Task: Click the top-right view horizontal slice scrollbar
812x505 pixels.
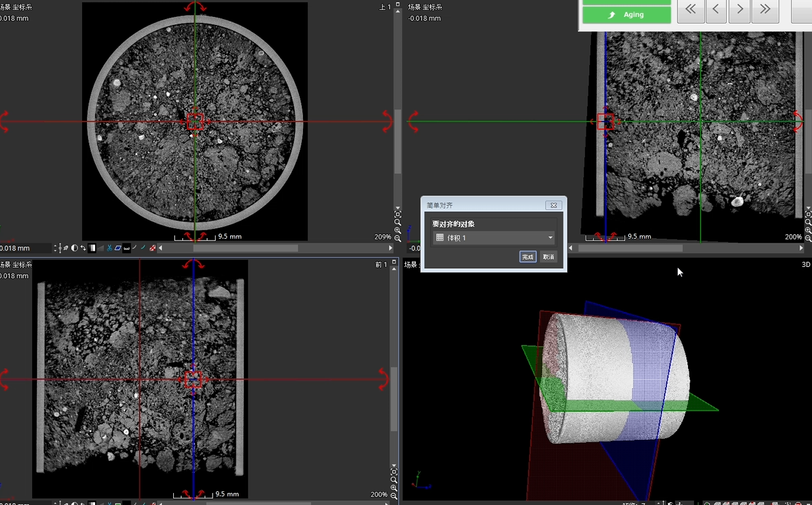Action: 630,249
